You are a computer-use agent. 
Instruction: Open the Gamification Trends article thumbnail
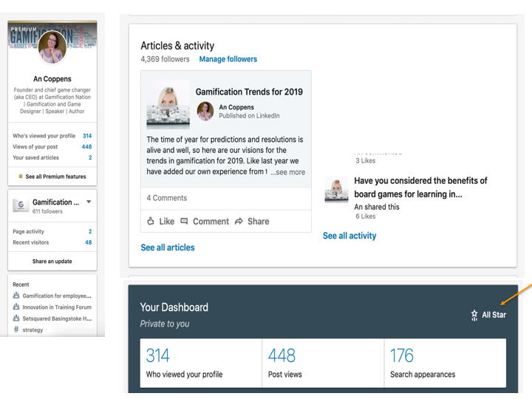[168, 104]
